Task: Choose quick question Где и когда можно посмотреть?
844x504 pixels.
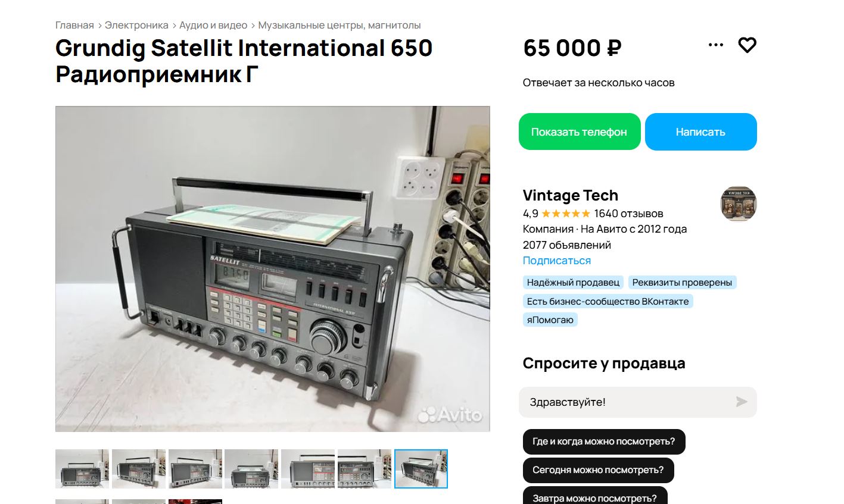Action: (x=604, y=442)
